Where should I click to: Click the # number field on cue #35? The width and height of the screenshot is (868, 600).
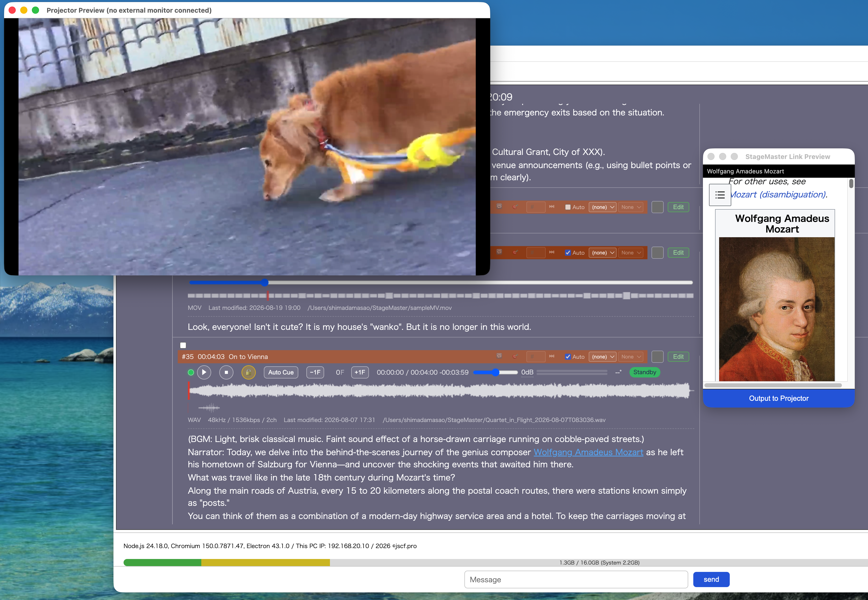click(536, 357)
